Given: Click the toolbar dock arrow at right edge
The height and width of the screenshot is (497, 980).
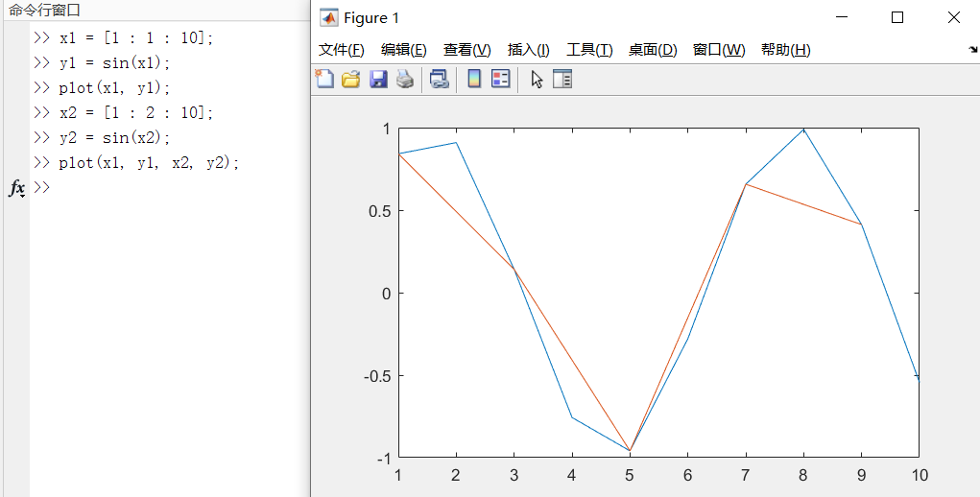Looking at the screenshot, I should (972, 49).
